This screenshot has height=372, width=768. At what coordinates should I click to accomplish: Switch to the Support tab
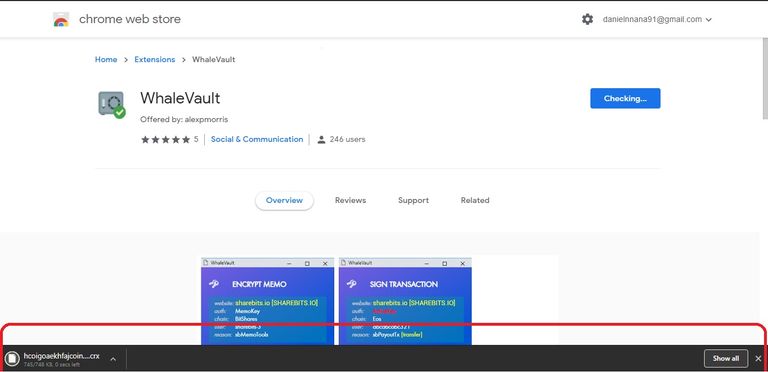click(x=413, y=200)
